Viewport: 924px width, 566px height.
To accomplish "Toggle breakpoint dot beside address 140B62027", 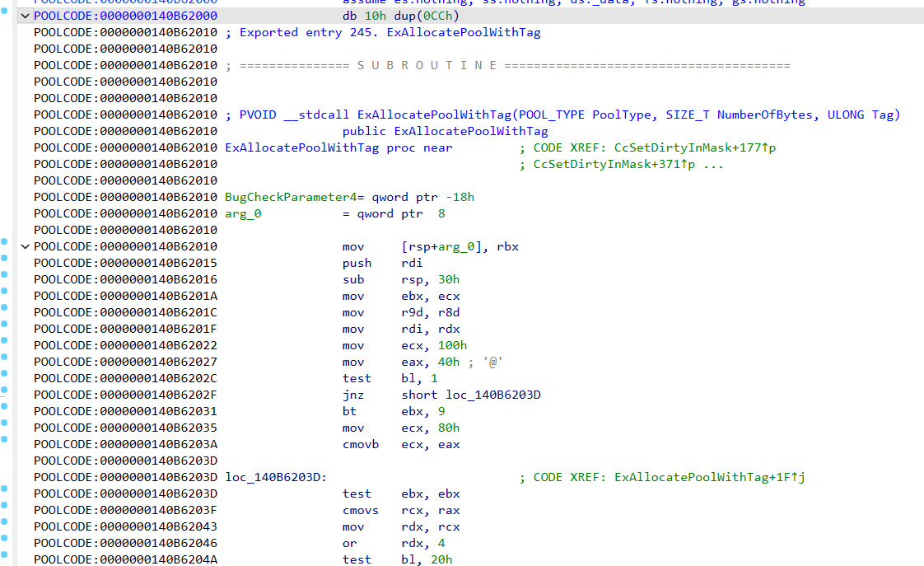I will (x=4, y=357).
